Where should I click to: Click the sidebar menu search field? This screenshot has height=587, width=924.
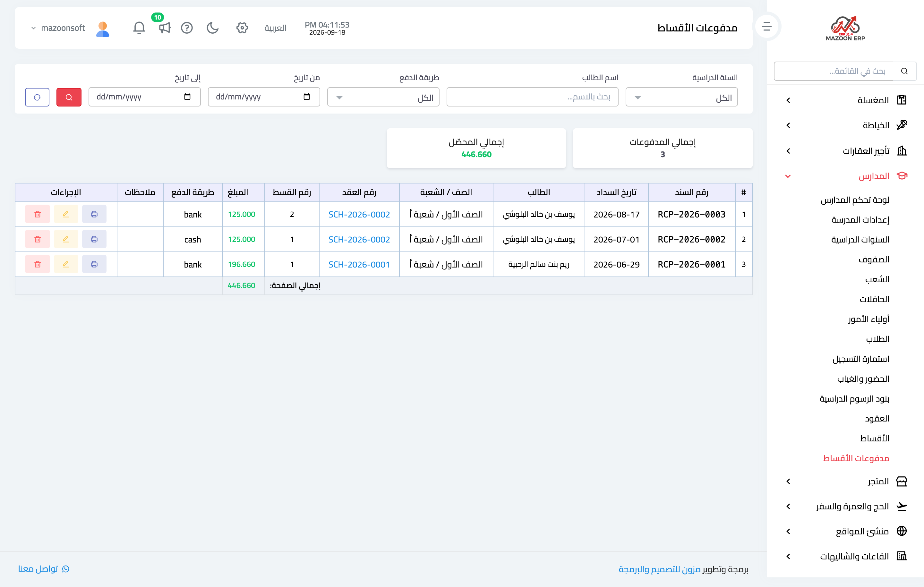[x=834, y=71]
